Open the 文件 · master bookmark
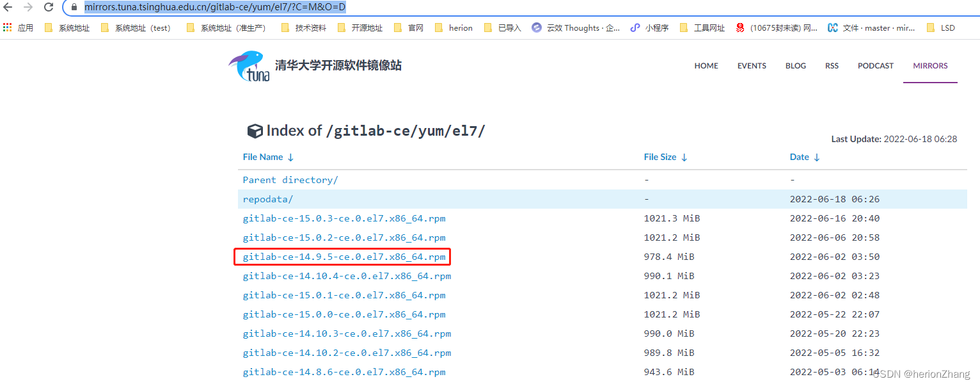 tap(871, 28)
